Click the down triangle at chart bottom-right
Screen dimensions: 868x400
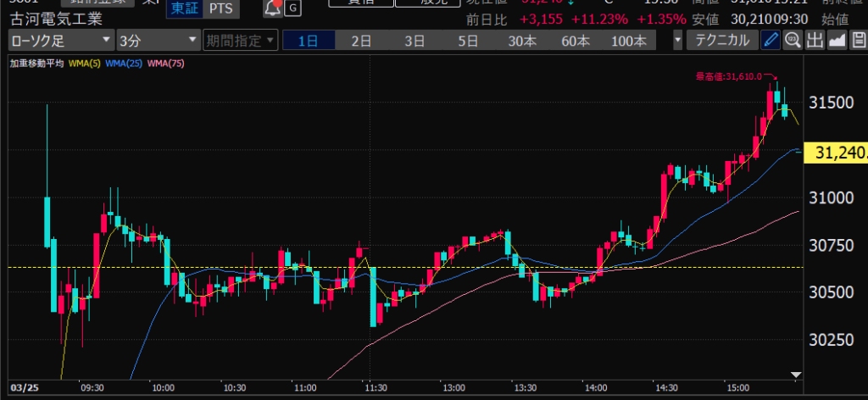point(795,374)
